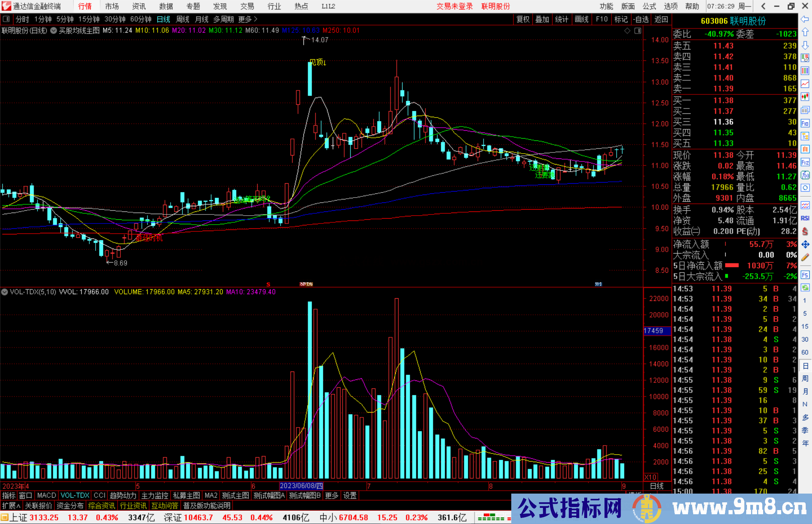Viewport: 812px width, 524px height.
Task: Toggle the VOL-TDX indicator circle button
Action: pyautogui.click(x=5, y=292)
